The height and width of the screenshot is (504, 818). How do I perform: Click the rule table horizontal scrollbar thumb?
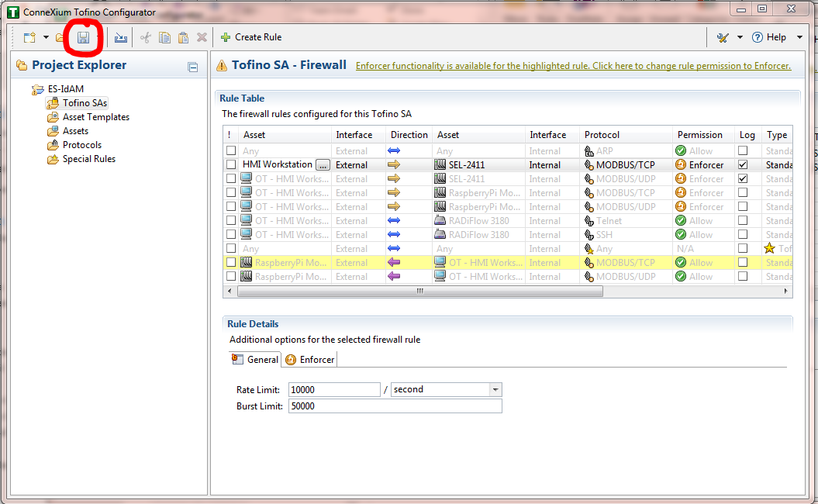(420, 291)
